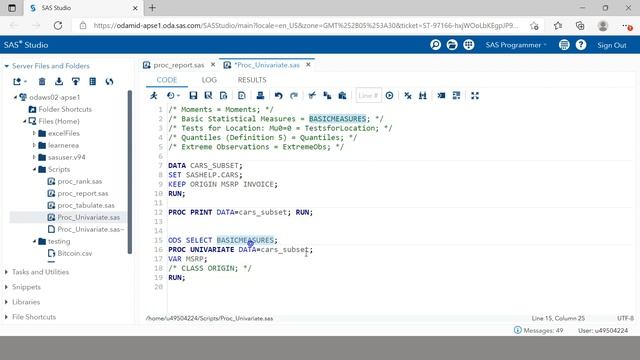Expand the Snippets section

pyautogui.click(x=6, y=287)
